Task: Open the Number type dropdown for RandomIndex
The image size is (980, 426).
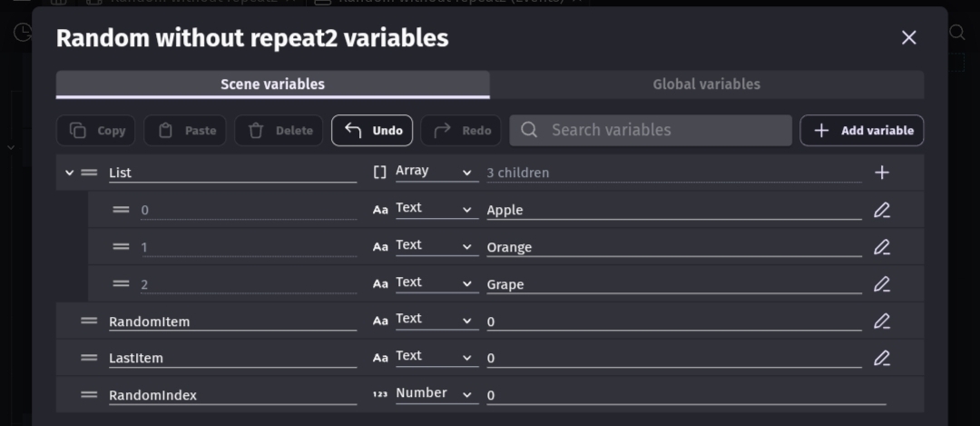Action: [435, 394]
